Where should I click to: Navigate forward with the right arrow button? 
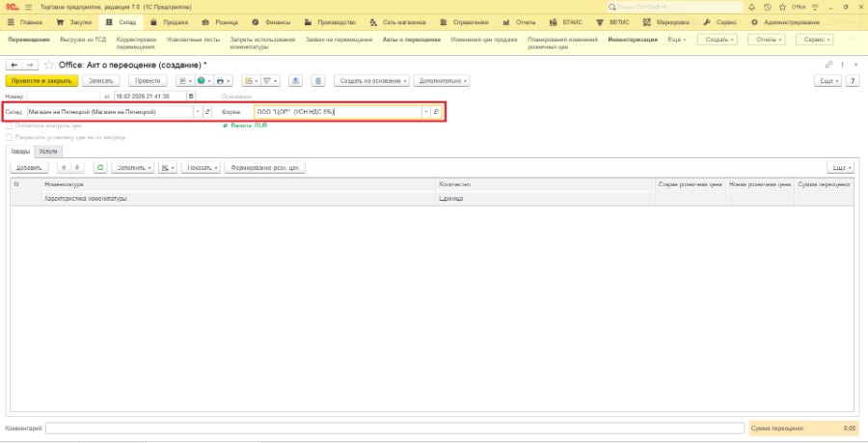(30, 66)
